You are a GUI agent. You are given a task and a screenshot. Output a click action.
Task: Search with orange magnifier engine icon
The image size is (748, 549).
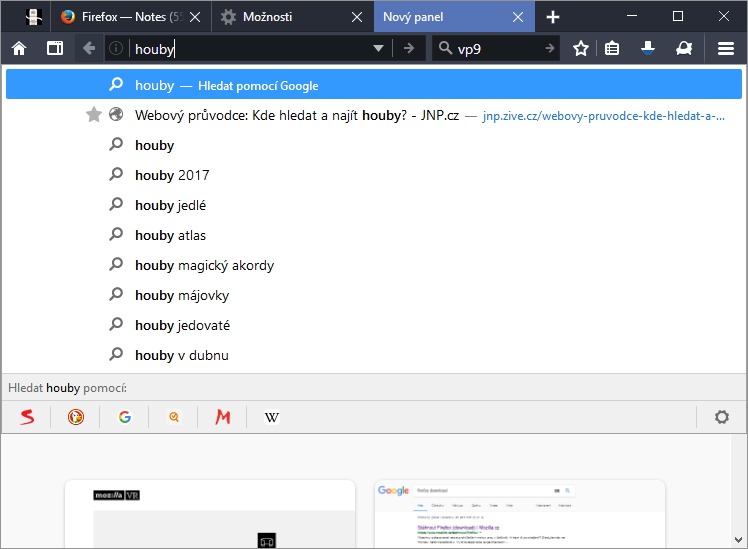[x=174, y=417]
